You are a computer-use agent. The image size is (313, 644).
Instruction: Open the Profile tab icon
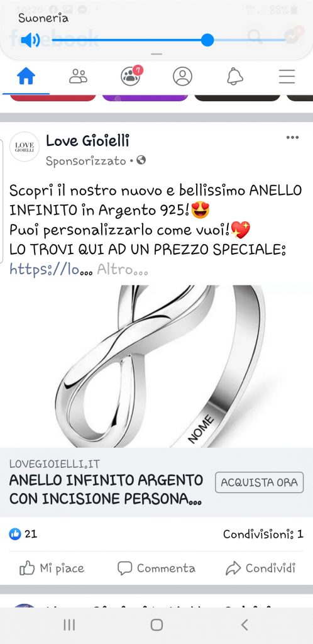coord(182,76)
